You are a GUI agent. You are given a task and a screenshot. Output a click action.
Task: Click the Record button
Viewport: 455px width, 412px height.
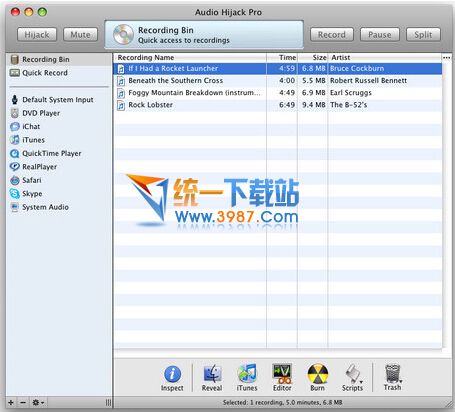(x=332, y=34)
